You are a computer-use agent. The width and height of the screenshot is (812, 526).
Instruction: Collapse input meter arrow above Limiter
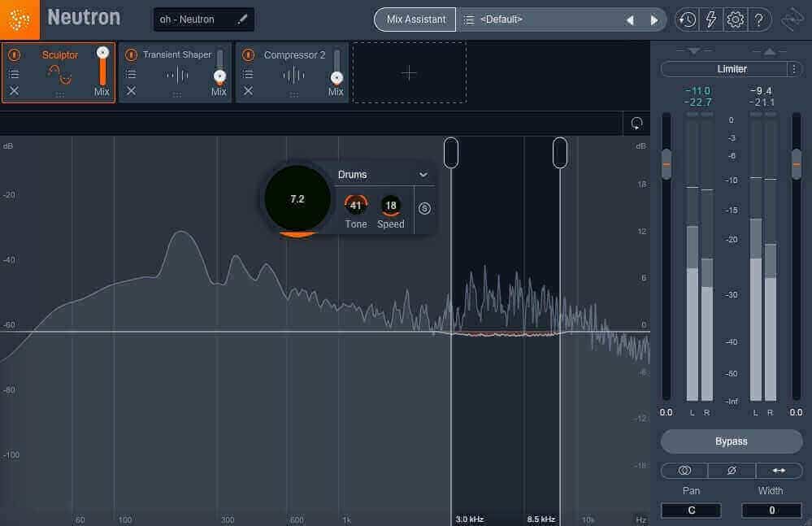(694, 50)
